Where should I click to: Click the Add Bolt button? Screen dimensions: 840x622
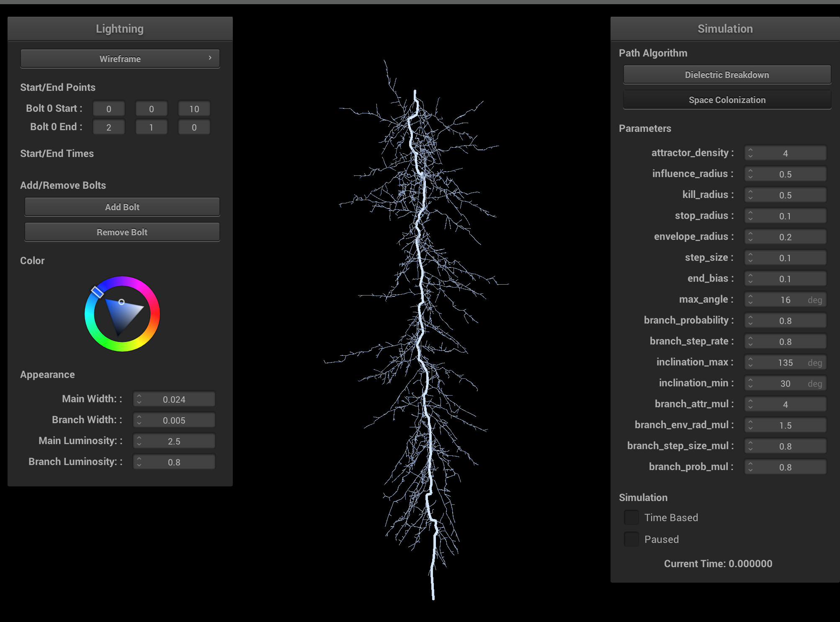122,207
